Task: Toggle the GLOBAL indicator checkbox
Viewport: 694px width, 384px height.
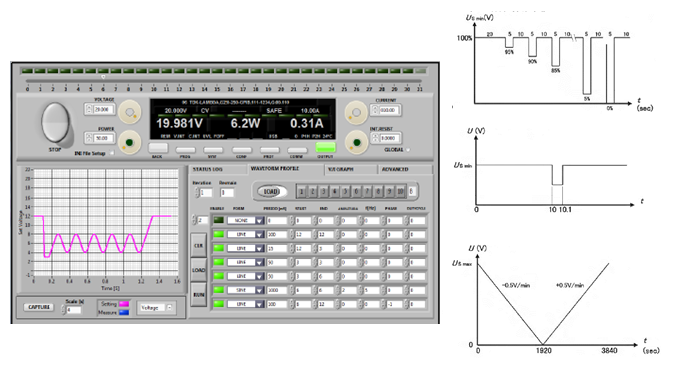Action: (408, 150)
